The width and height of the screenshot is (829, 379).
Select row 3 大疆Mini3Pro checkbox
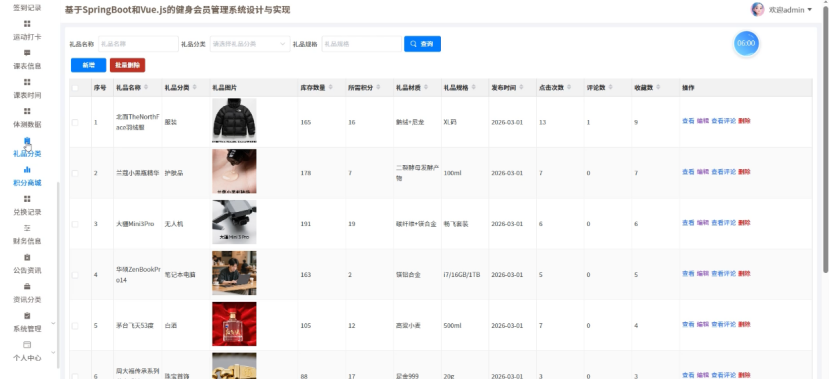75,224
